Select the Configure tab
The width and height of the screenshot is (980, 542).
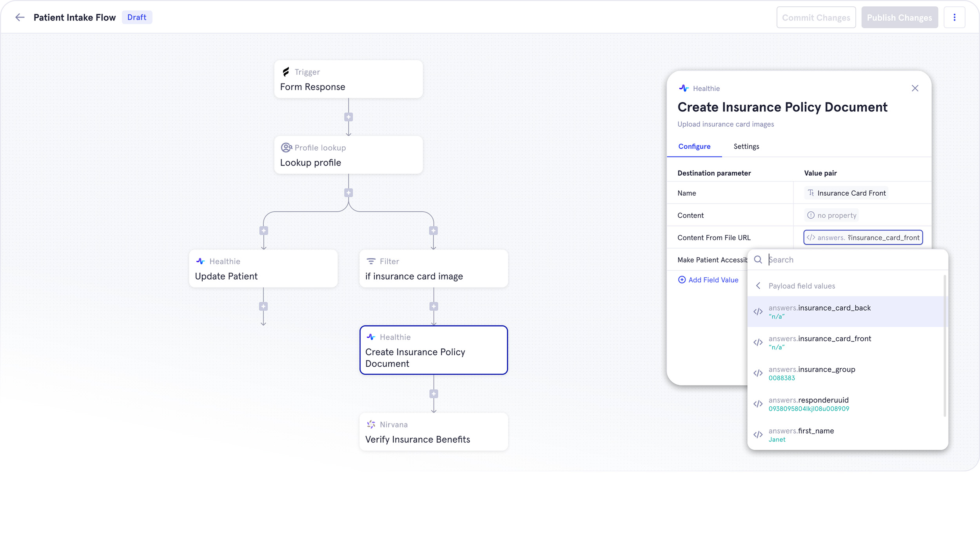pyautogui.click(x=694, y=146)
